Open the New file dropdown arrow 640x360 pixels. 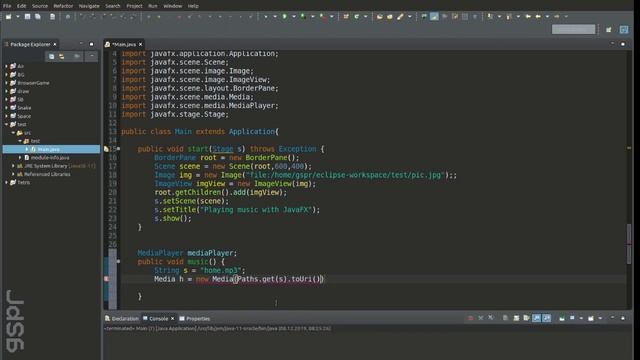pos(18,16)
